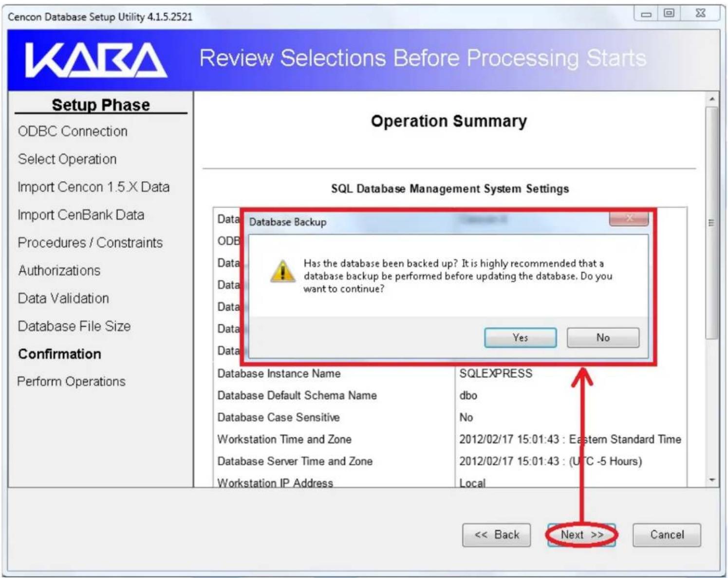Click Database Server Time and Zone label
Screen dimensions: 728x578
(x=295, y=461)
